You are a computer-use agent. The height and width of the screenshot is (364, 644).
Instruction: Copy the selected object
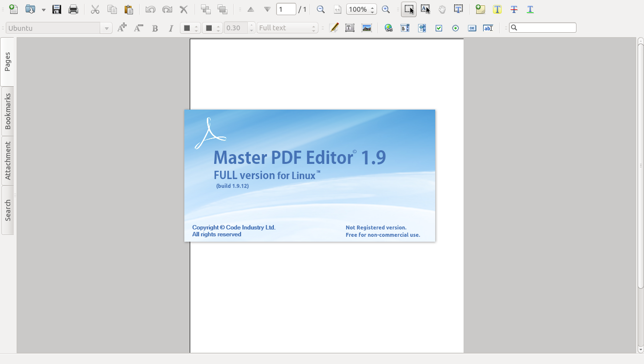[x=112, y=9]
